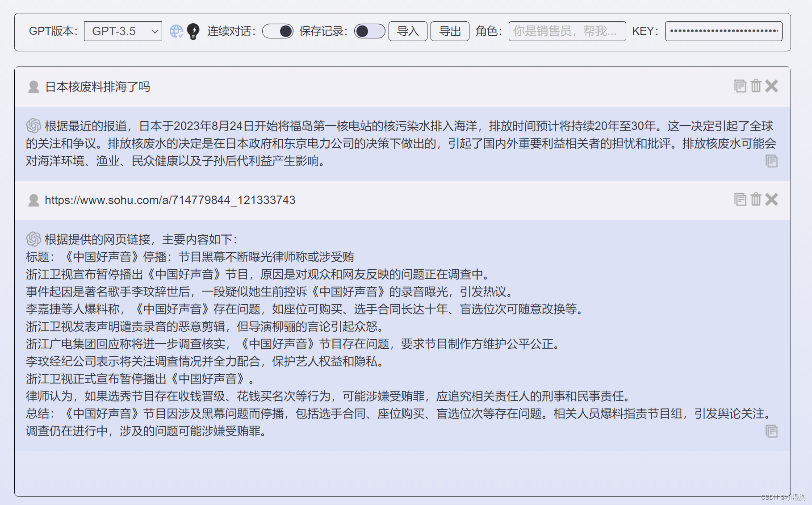
Task: Copy the Fukushima wastewater answer
Action: point(771,161)
